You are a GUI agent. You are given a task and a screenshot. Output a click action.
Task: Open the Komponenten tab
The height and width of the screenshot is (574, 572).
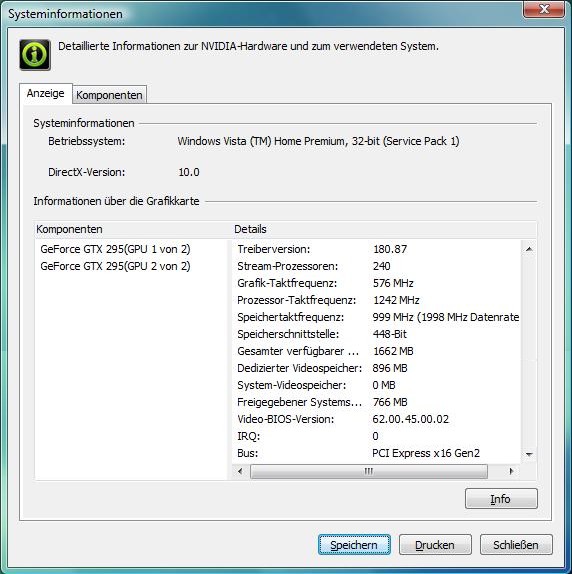click(109, 95)
